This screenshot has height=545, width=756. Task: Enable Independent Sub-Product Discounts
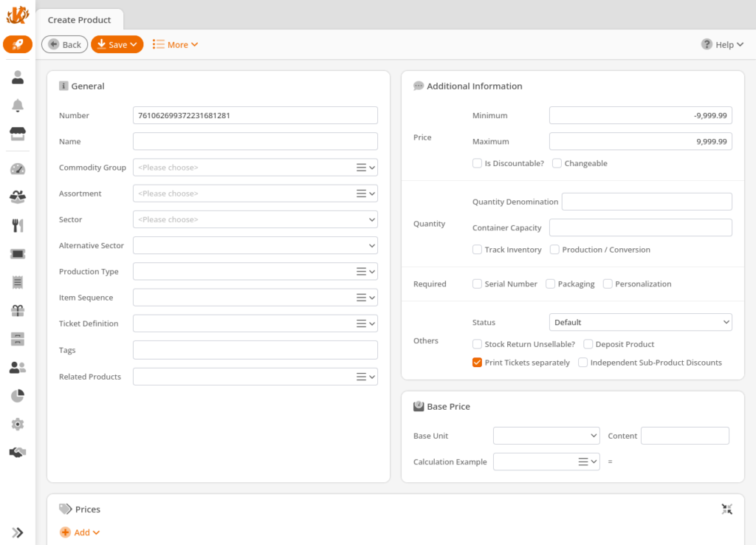pos(583,362)
